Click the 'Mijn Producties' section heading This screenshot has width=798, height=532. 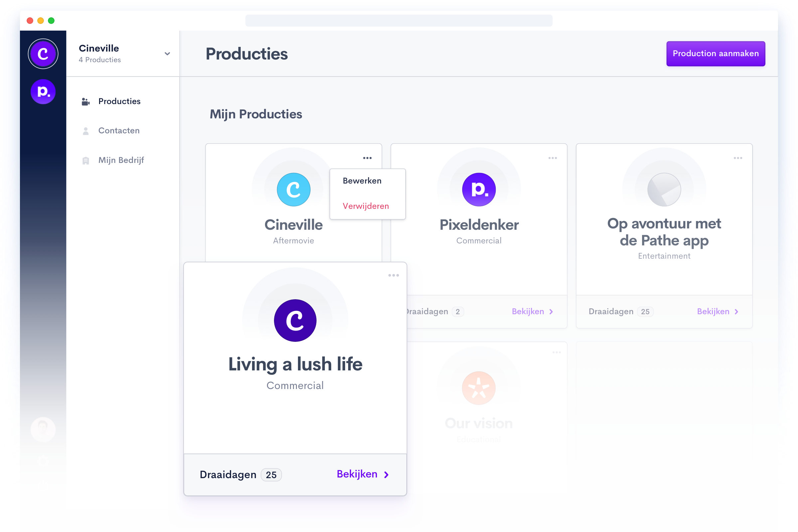pos(256,114)
